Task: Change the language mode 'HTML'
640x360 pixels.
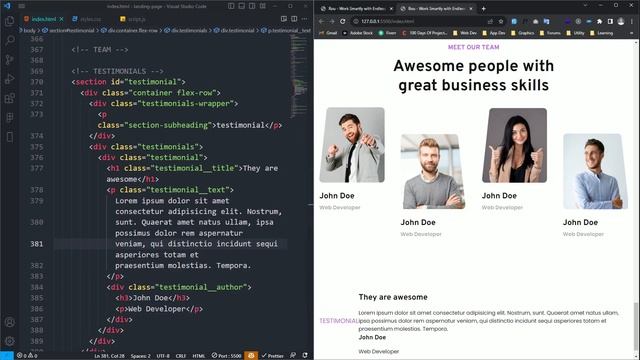Action: [199, 356]
